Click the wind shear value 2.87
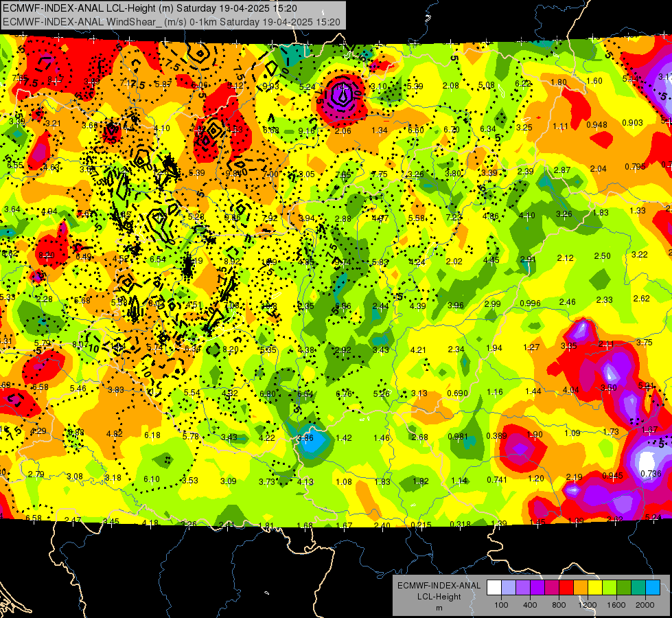672x618 pixels. (562, 170)
